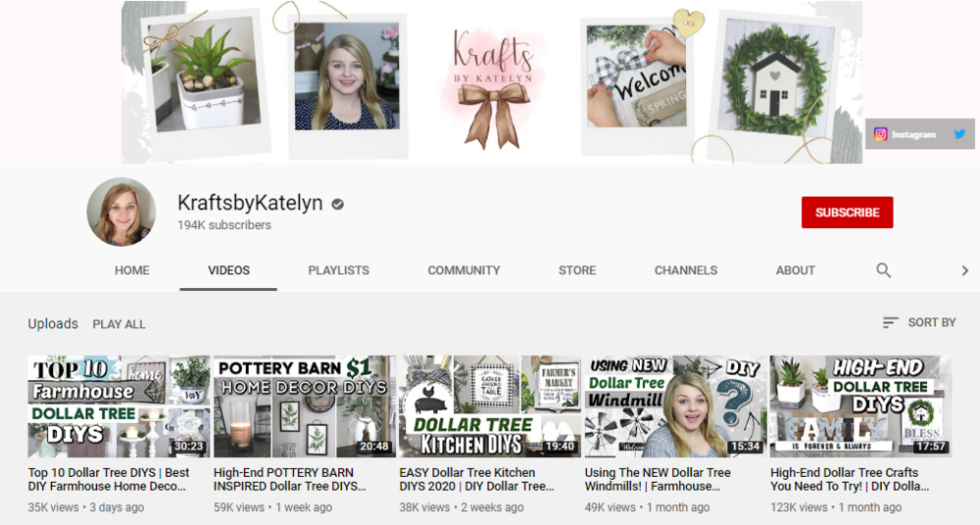Open Pottery Barn $1 Home Decor thumbnail

click(305, 406)
